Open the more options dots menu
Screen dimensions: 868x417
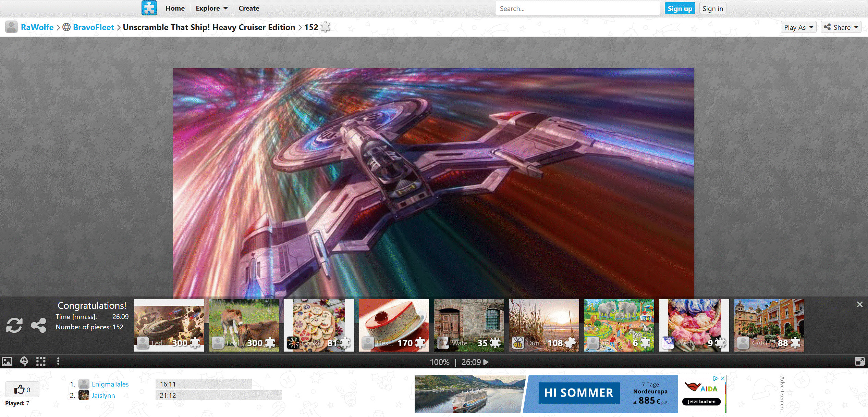[58, 362]
